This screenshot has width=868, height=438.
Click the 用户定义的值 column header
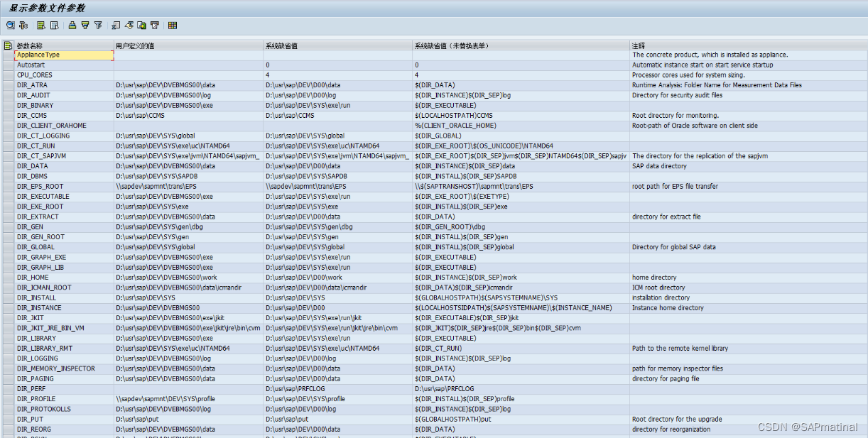188,45
